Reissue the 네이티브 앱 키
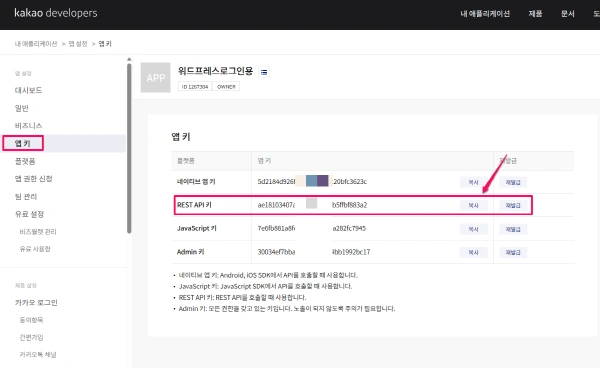 [x=513, y=182]
